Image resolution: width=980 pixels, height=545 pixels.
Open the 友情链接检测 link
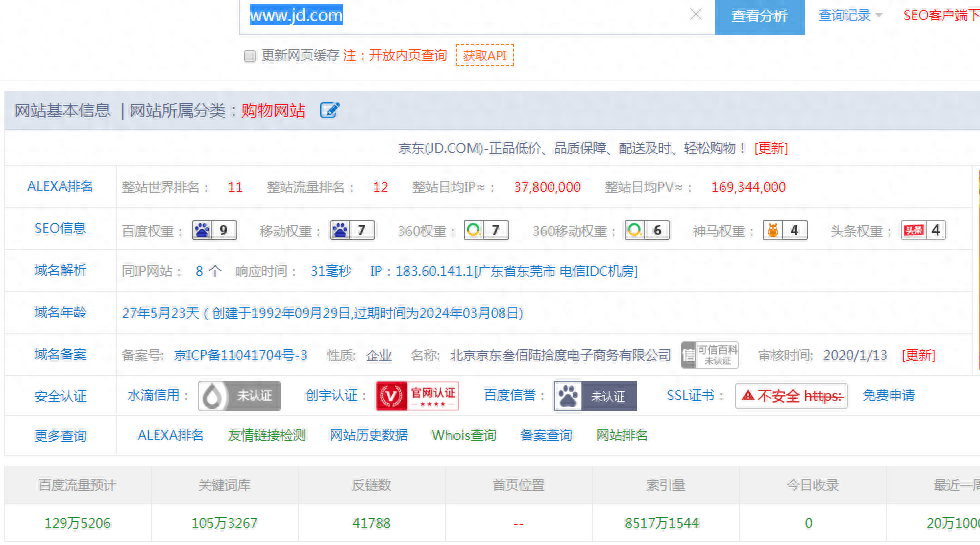(x=267, y=435)
